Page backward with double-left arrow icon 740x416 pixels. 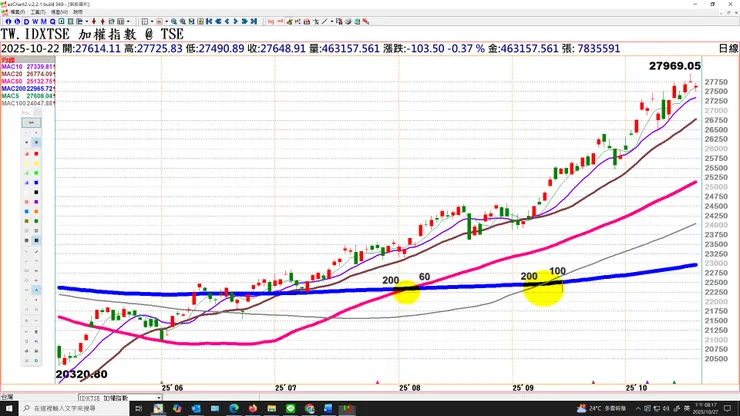(x=218, y=21)
